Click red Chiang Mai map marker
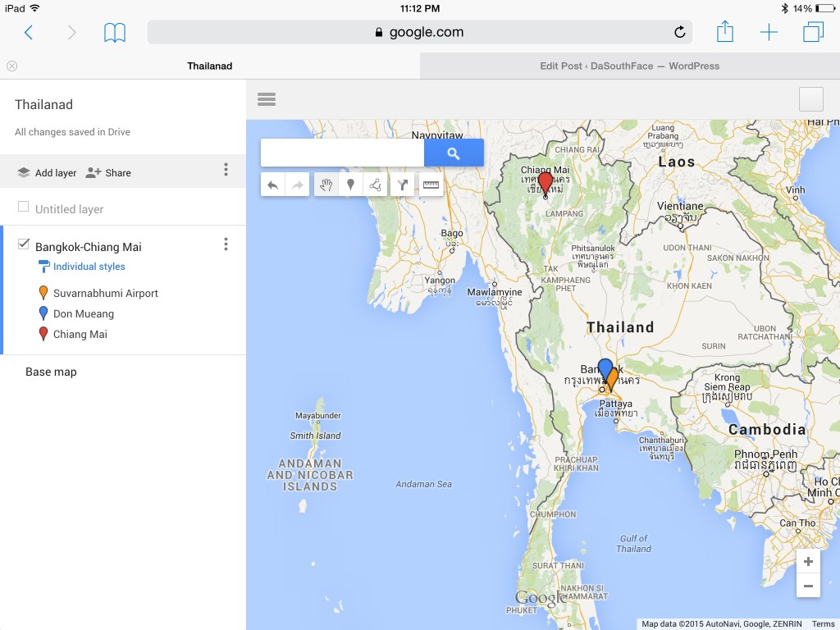This screenshot has width=840, height=630. (x=546, y=183)
